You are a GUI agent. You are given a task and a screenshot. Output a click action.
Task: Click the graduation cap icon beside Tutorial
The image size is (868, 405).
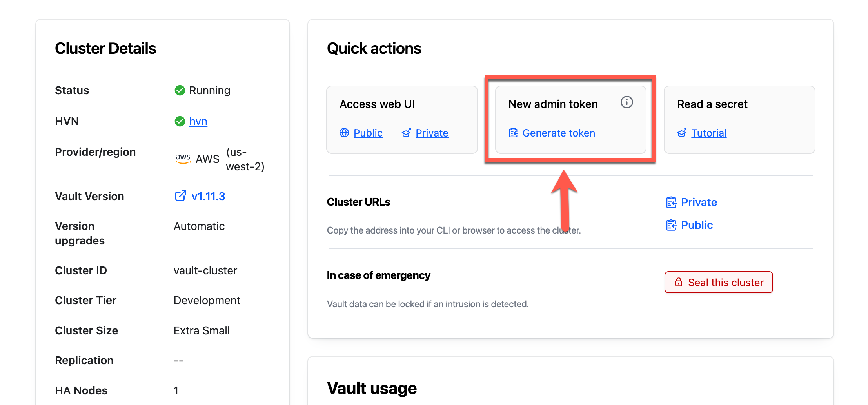(x=682, y=133)
